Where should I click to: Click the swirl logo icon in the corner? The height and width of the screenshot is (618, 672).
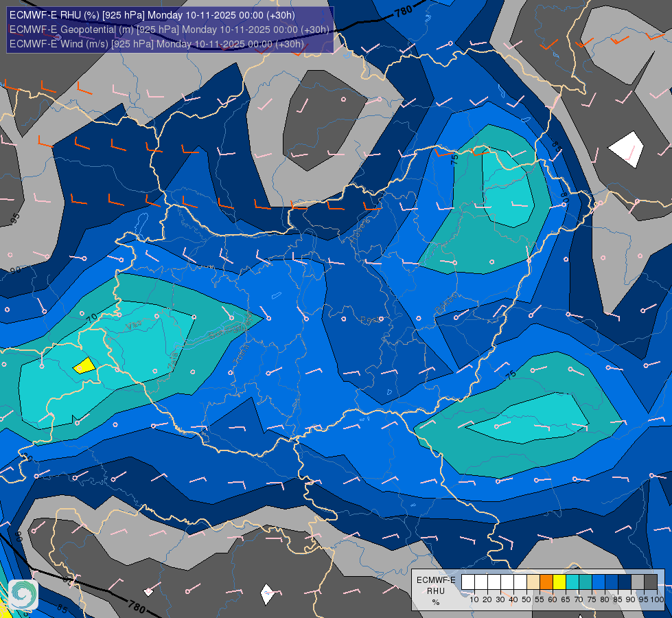coord(23,595)
